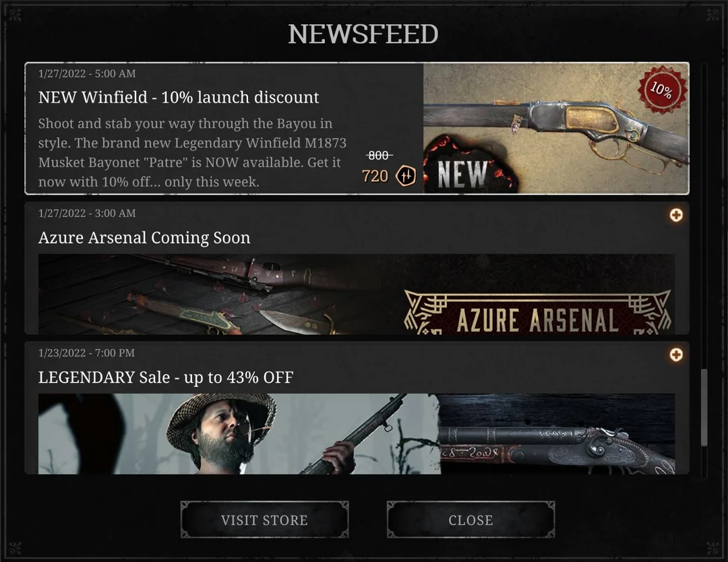Screen dimensions: 728x562
Task: Select the NEW Winfield launch discount headline
Action: pyautogui.click(x=179, y=98)
